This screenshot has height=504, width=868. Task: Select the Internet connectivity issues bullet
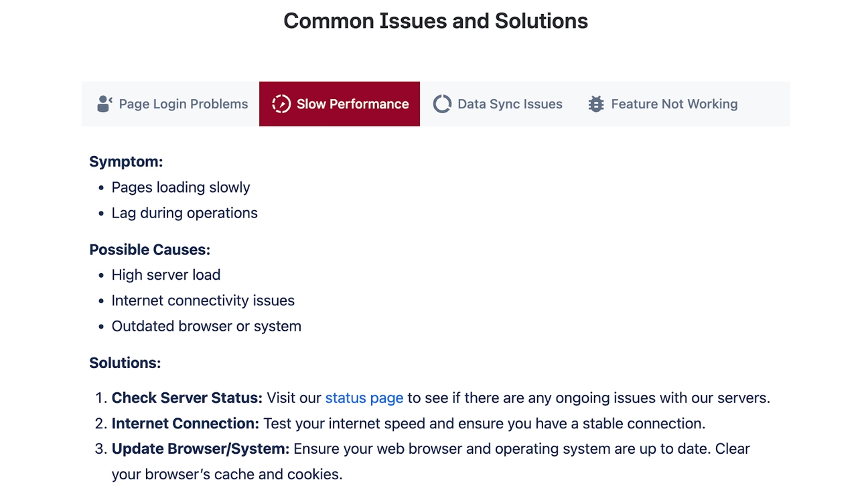203,301
